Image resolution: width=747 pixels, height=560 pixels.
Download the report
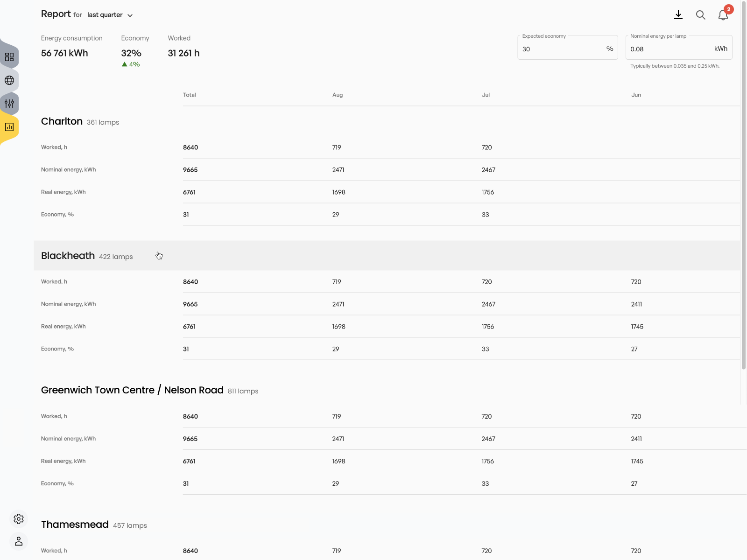pyautogui.click(x=678, y=14)
